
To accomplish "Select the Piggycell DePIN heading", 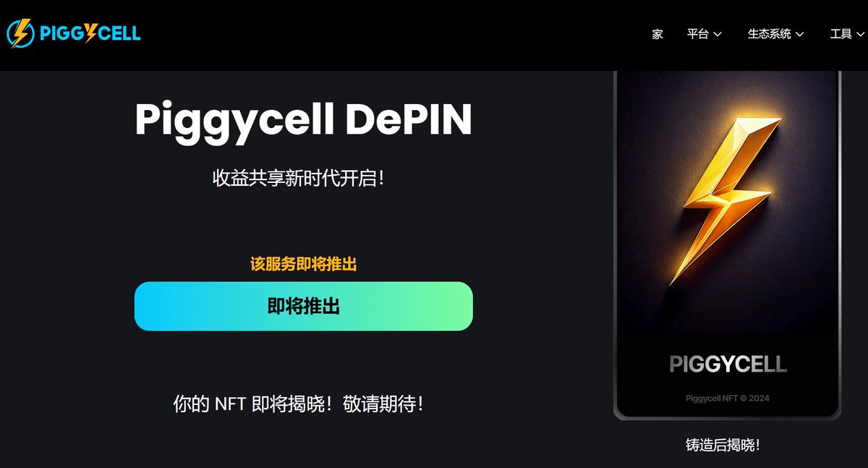I will [304, 119].
